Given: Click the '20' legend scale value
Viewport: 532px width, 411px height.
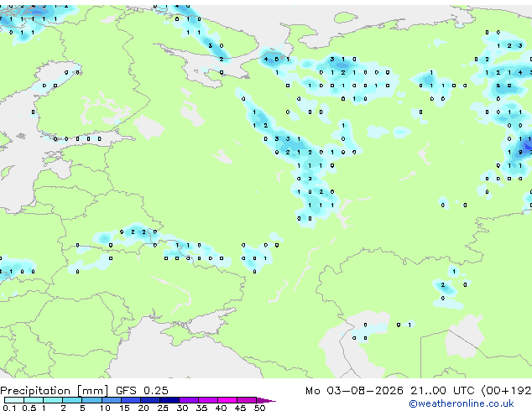Looking at the screenshot, I should click(143, 408).
